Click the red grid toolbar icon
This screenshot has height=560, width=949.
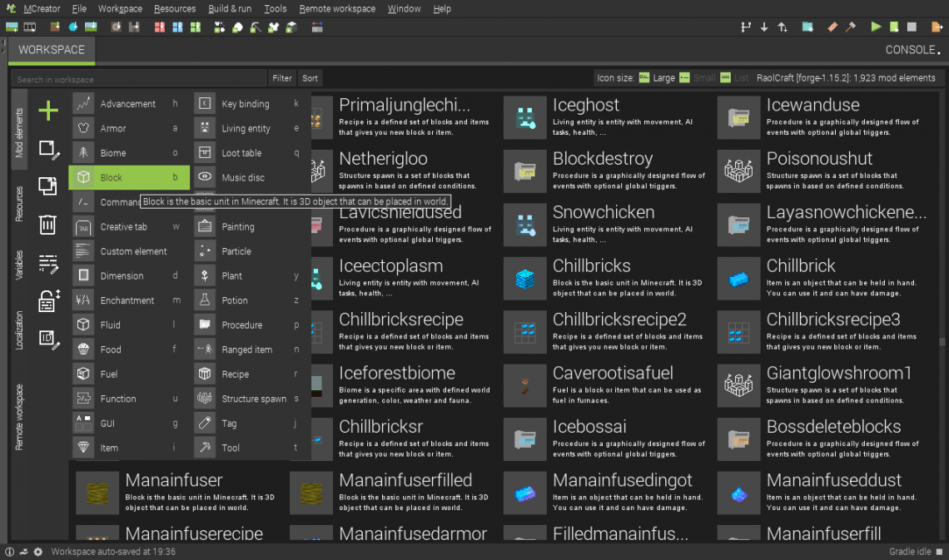[x=159, y=27]
